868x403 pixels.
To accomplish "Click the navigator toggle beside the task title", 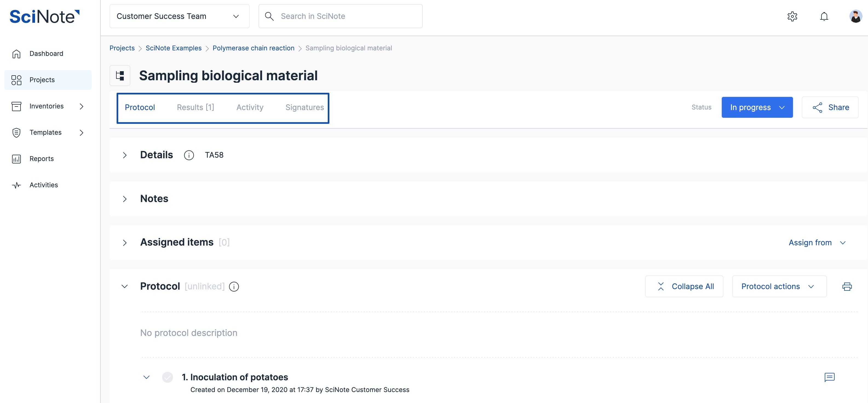I will coord(120,75).
